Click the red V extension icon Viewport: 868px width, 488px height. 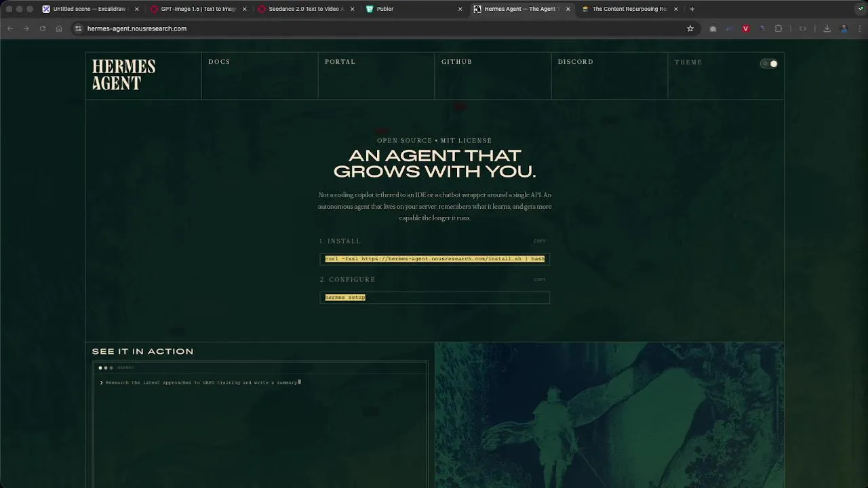[745, 28]
